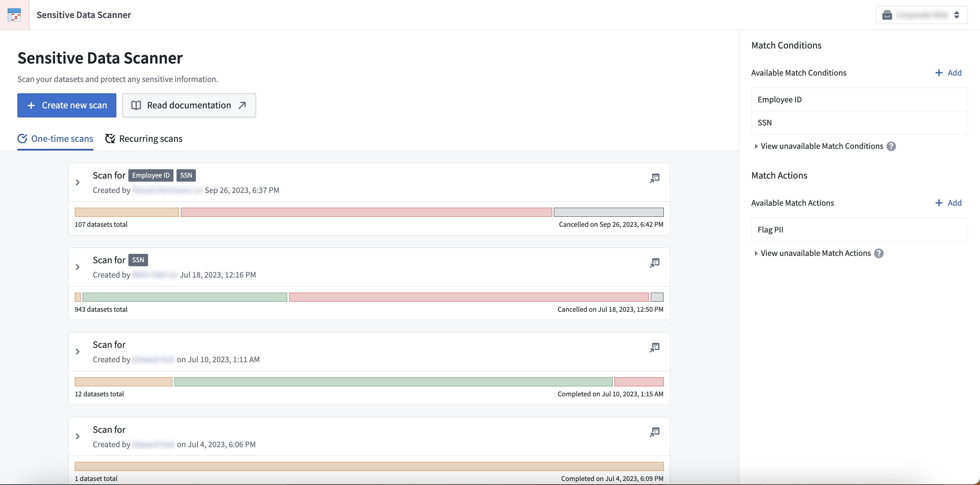980x485 pixels.
Task: Select the Flag PII match action
Action: (x=859, y=229)
